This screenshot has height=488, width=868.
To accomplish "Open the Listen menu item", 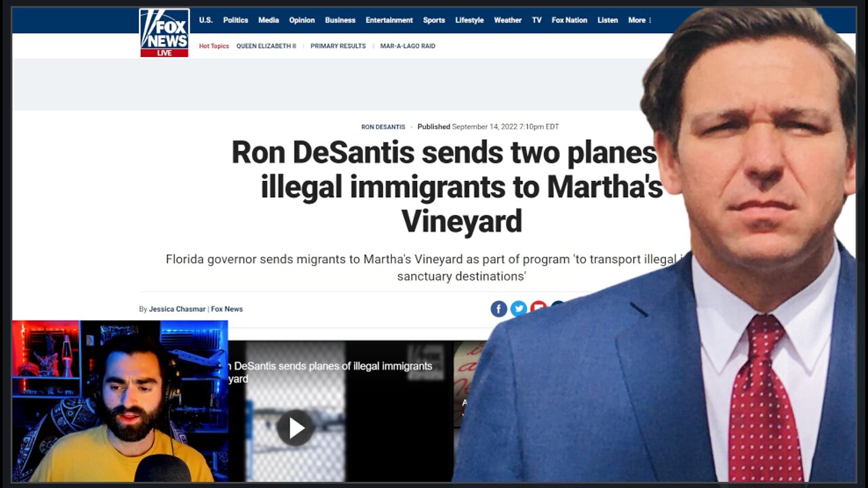I will (608, 20).
